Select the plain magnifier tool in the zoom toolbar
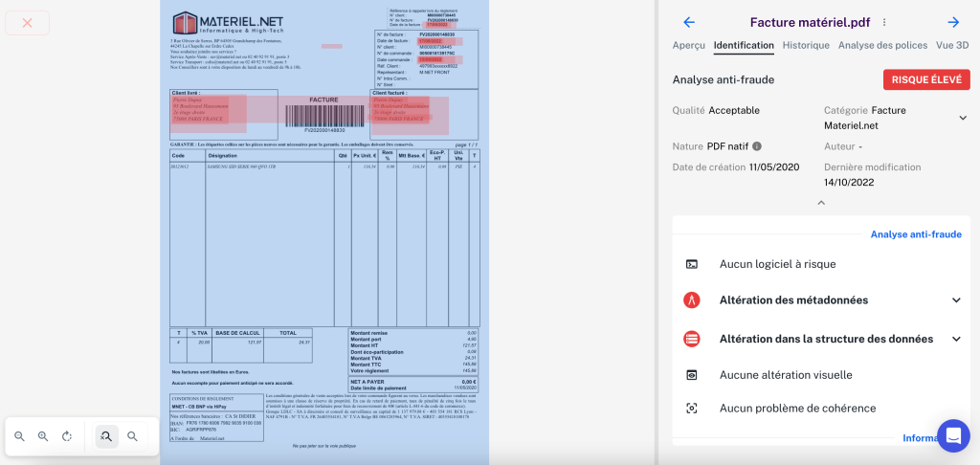Image resolution: width=980 pixels, height=465 pixels. click(132, 436)
